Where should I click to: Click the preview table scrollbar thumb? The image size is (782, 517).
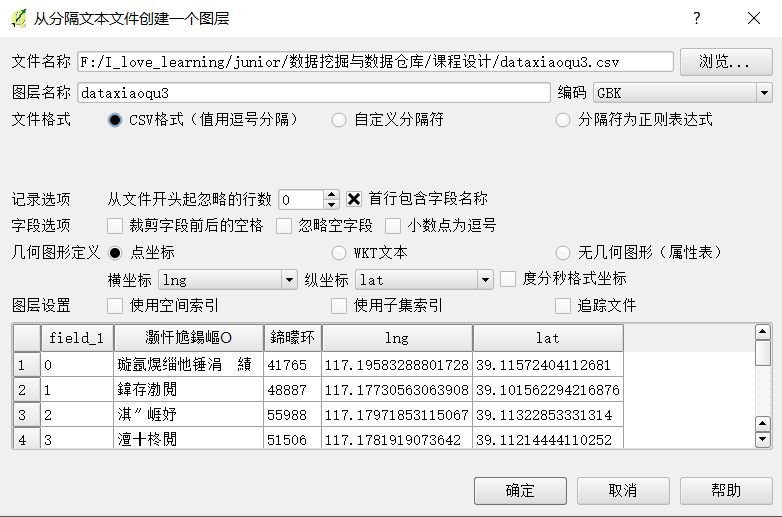point(763,353)
